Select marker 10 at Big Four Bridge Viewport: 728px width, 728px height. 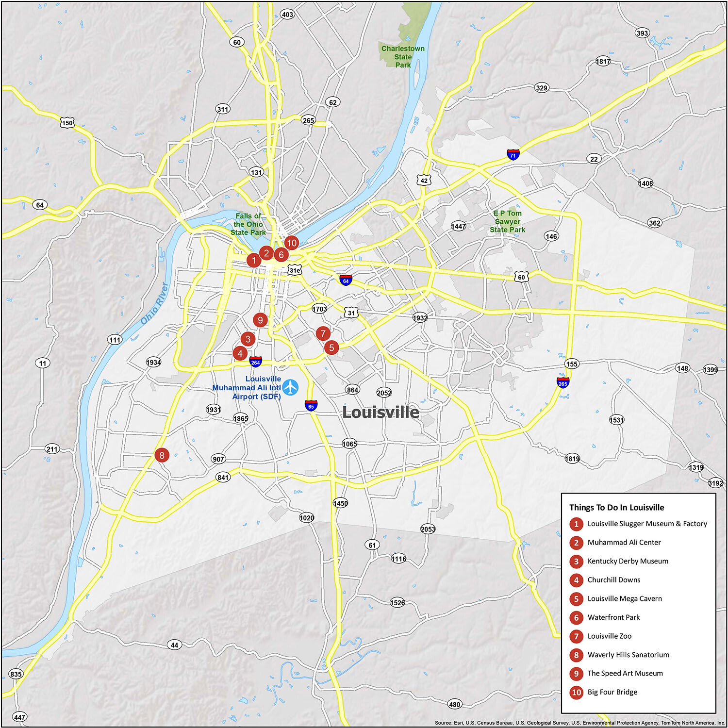pos(292,242)
